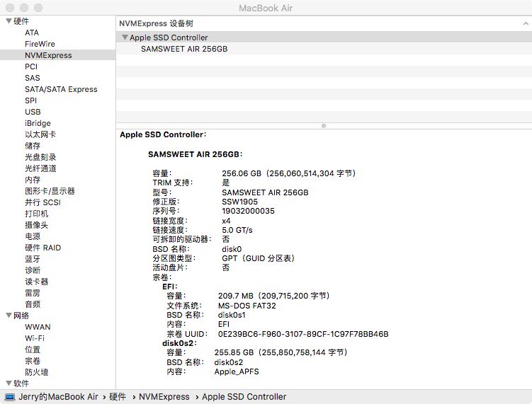
Task: Select 内存 in the sidebar
Action: pyautogui.click(x=33, y=180)
